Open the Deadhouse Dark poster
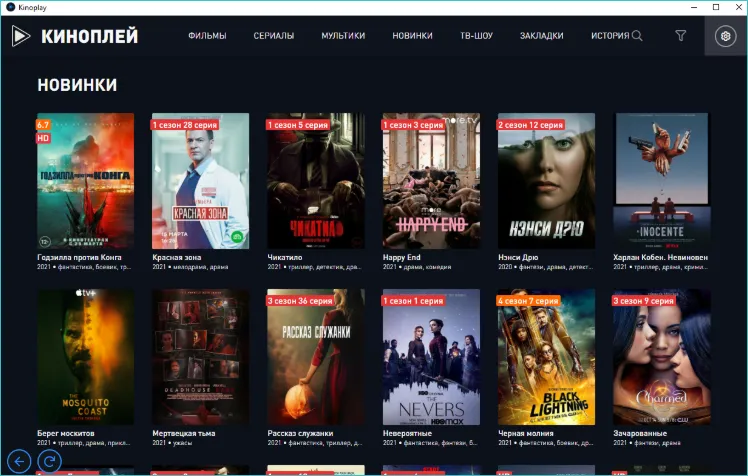 (x=200, y=357)
